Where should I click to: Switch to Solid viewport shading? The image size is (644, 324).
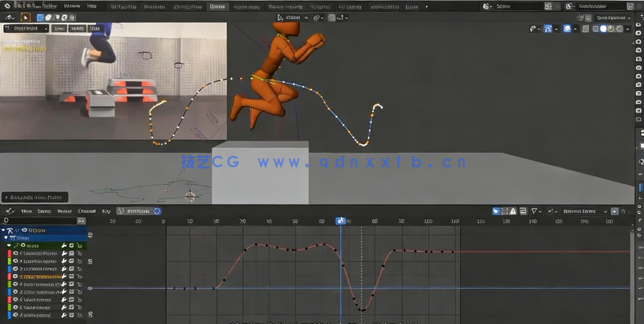(603, 28)
